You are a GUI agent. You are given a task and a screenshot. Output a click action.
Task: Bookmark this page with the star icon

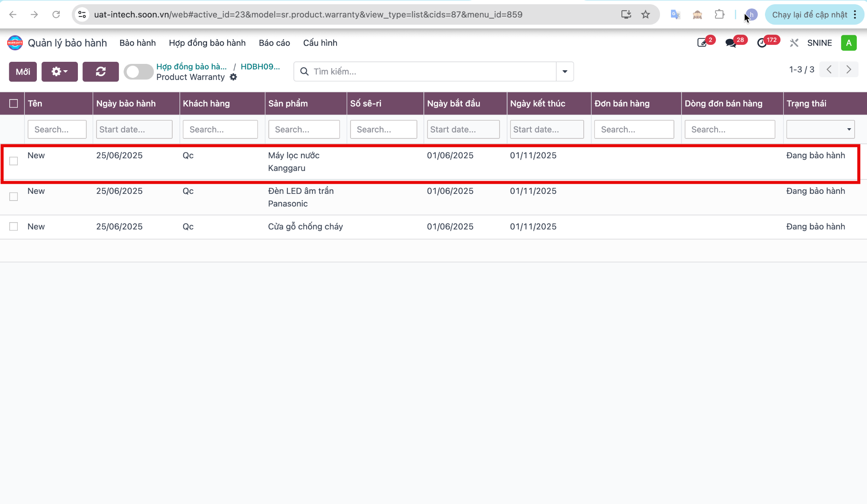(x=646, y=14)
